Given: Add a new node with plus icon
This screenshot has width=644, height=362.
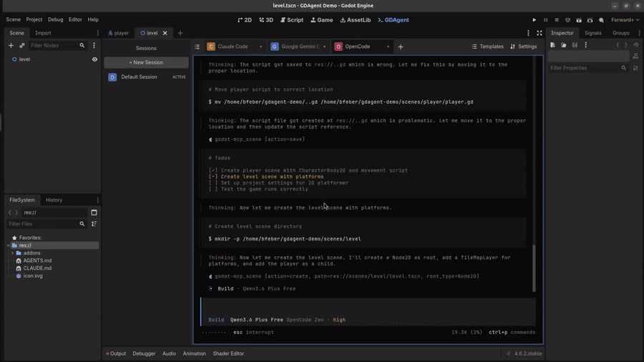Looking at the screenshot, I should coord(11,46).
